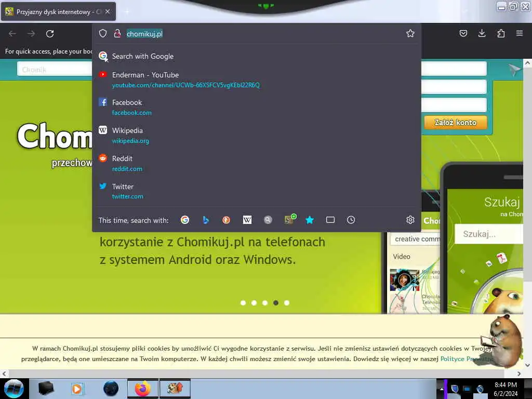This screenshot has height=399, width=532.
Task: Choose Search with Google suggestion
Action: pyautogui.click(x=256, y=56)
